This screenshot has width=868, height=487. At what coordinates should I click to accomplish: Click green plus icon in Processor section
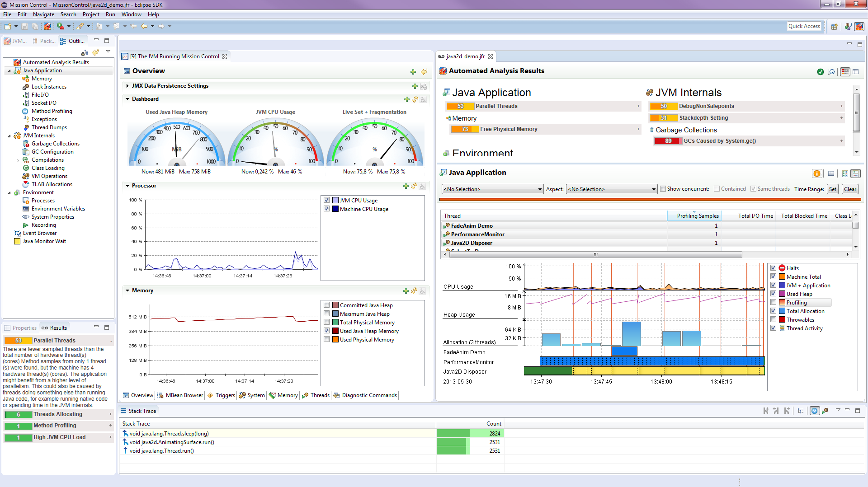[x=406, y=186]
